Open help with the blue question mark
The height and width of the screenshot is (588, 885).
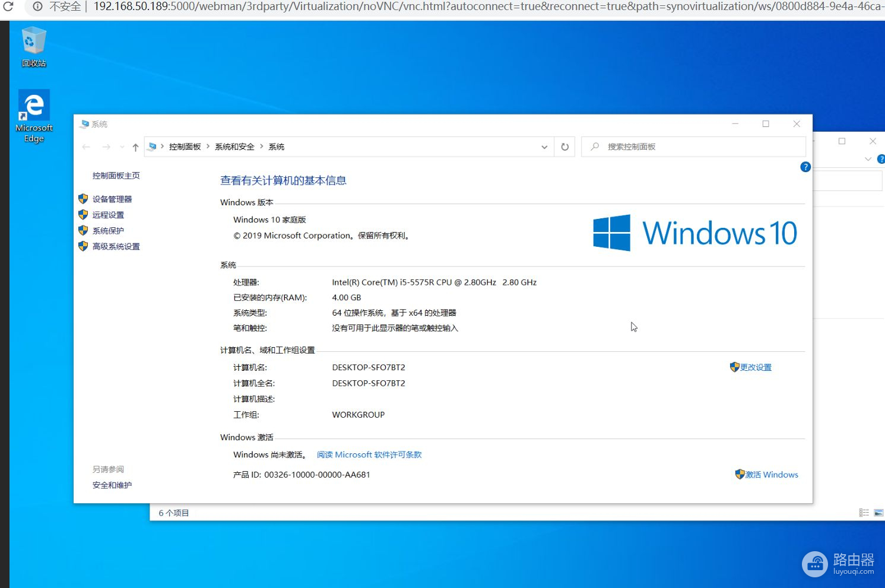click(x=805, y=167)
